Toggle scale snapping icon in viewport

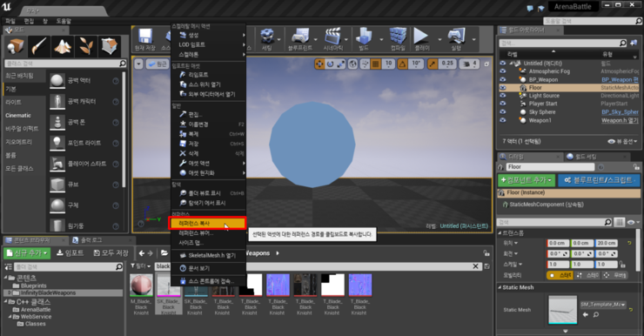(432, 64)
